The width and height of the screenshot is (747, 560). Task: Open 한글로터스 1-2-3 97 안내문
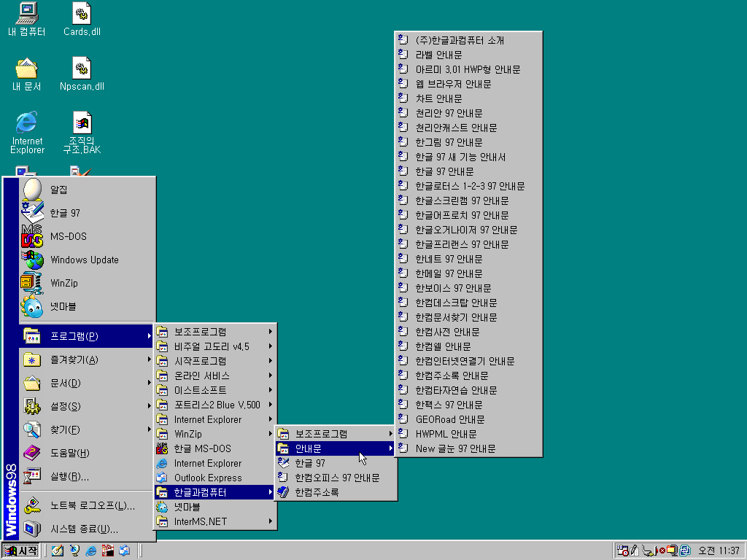pos(469,186)
